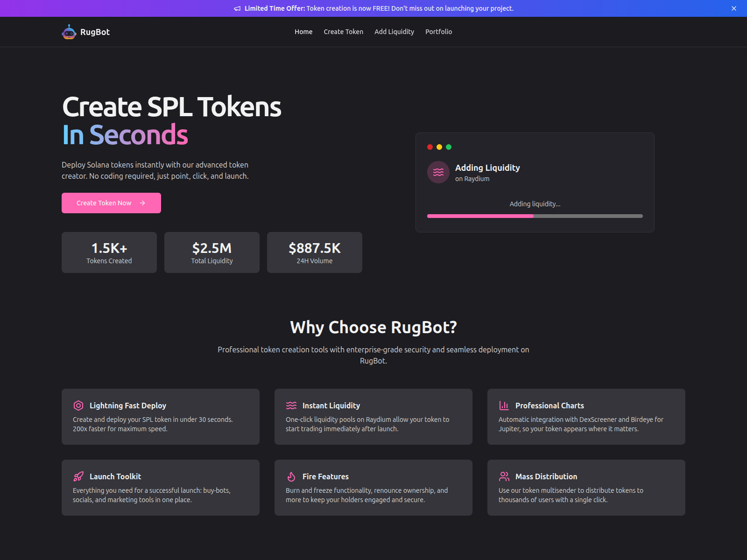Click the red dot in demo window
Screen dimensions: 747x560
click(430, 147)
